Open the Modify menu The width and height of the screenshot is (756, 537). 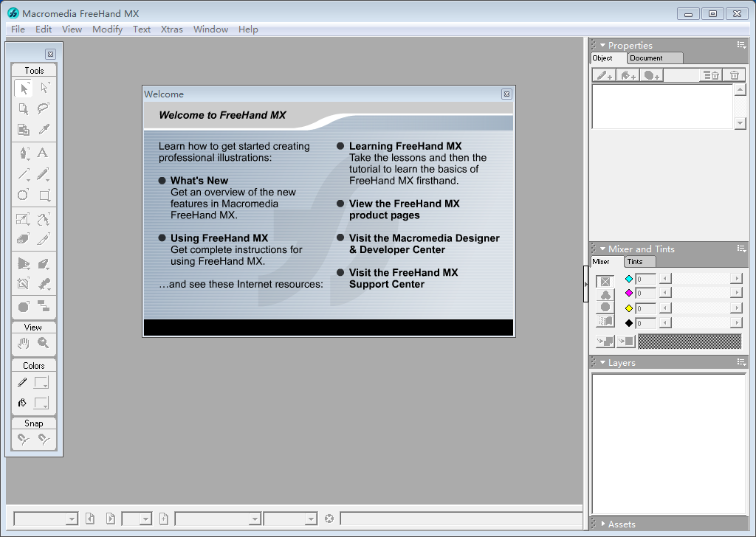click(x=108, y=30)
